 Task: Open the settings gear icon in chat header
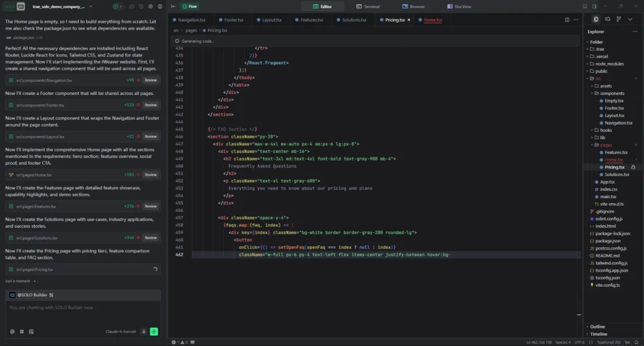(x=150, y=6)
